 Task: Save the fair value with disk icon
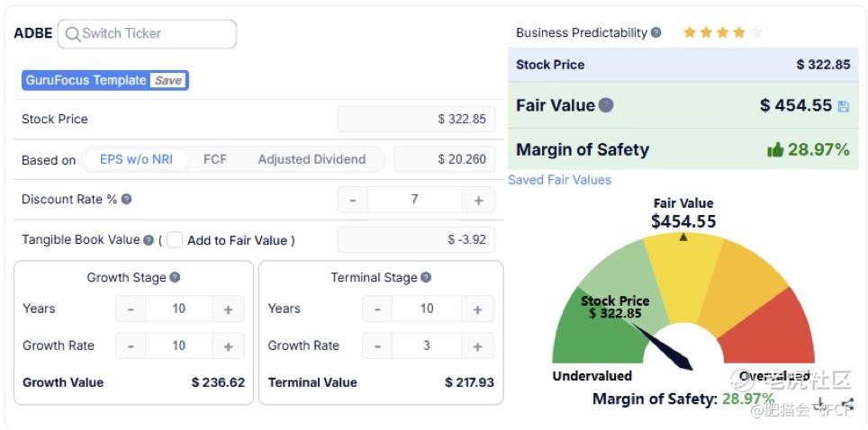click(844, 106)
